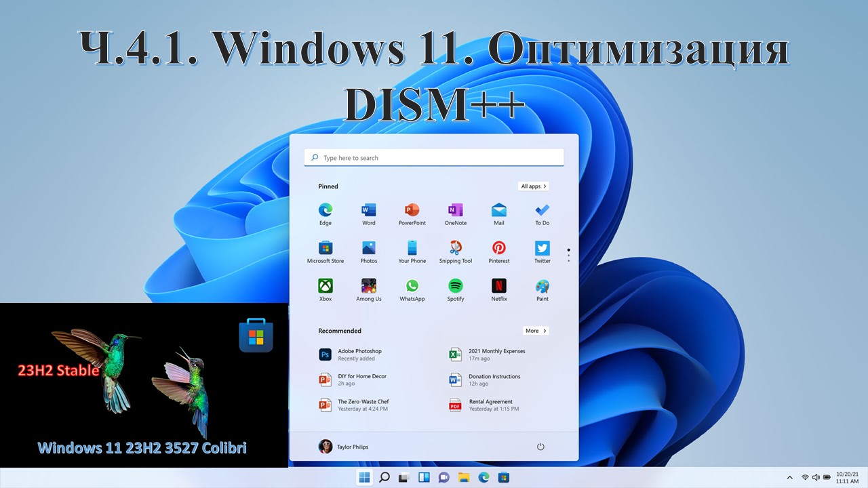Click the Type here to search box

[434, 158]
